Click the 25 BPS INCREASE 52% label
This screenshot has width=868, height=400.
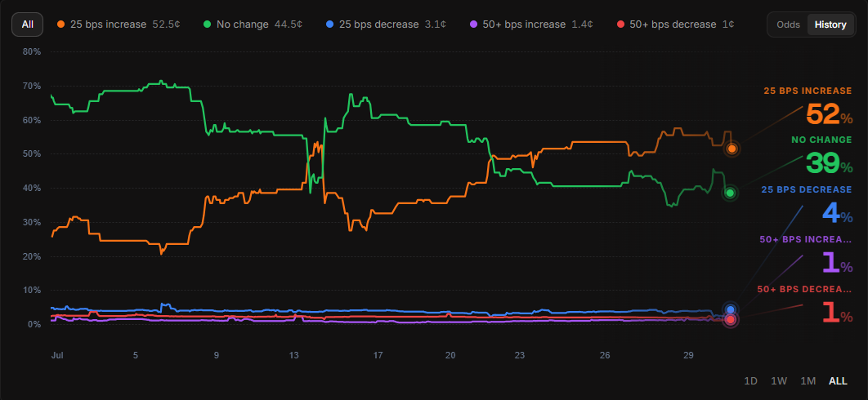(807, 107)
